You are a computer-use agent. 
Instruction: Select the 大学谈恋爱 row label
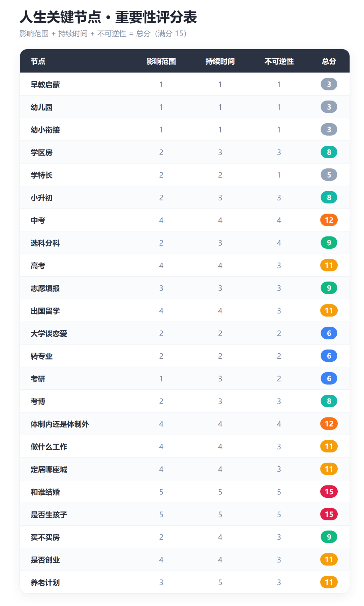(x=49, y=333)
